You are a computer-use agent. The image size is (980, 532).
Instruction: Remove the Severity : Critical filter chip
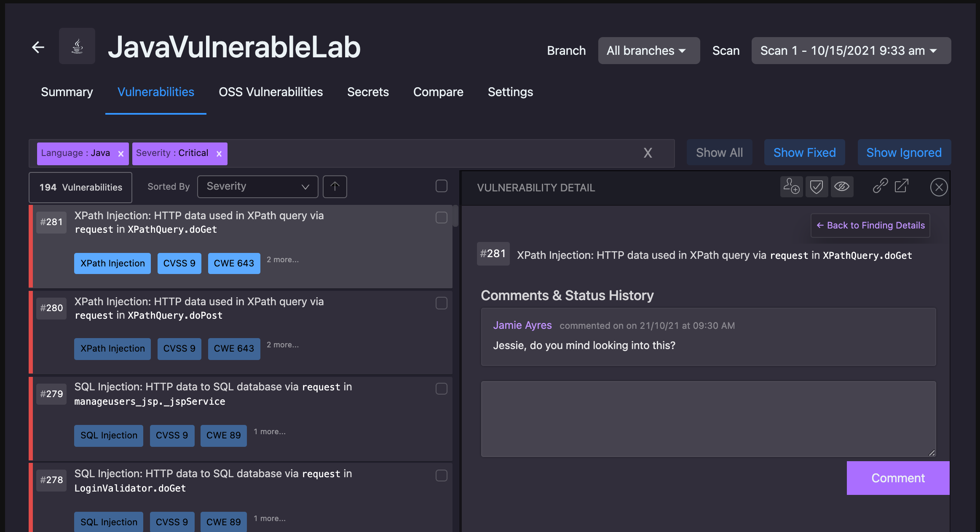(x=219, y=154)
